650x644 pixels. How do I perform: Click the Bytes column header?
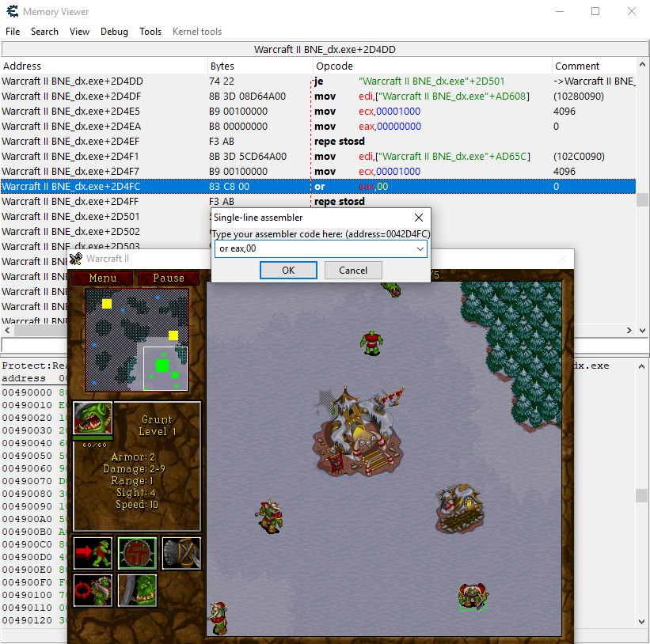260,66
